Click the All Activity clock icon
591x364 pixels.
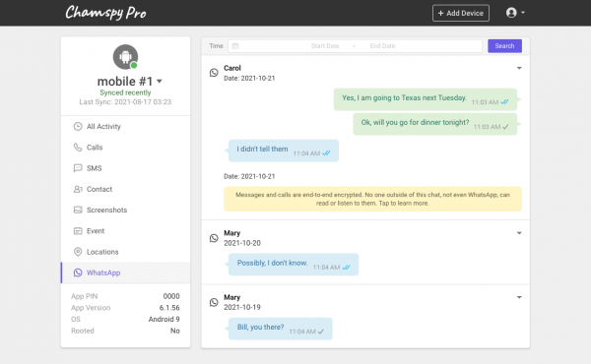click(x=78, y=127)
